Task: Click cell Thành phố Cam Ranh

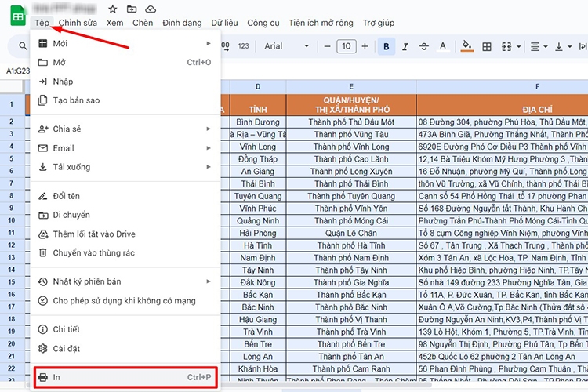Action: tap(351, 368)
